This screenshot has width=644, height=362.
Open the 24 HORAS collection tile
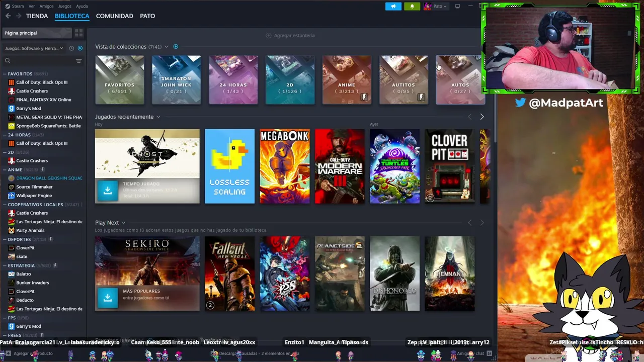[233, 80]
